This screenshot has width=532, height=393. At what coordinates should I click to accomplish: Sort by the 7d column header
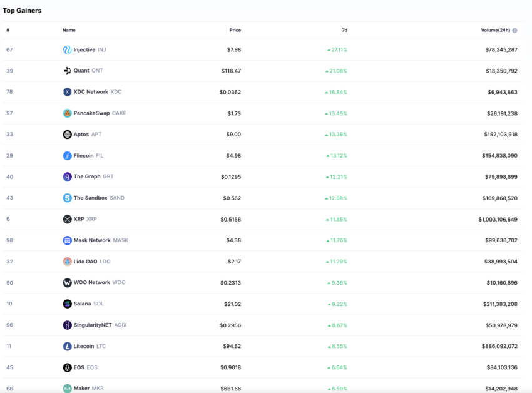pos(345,30)
